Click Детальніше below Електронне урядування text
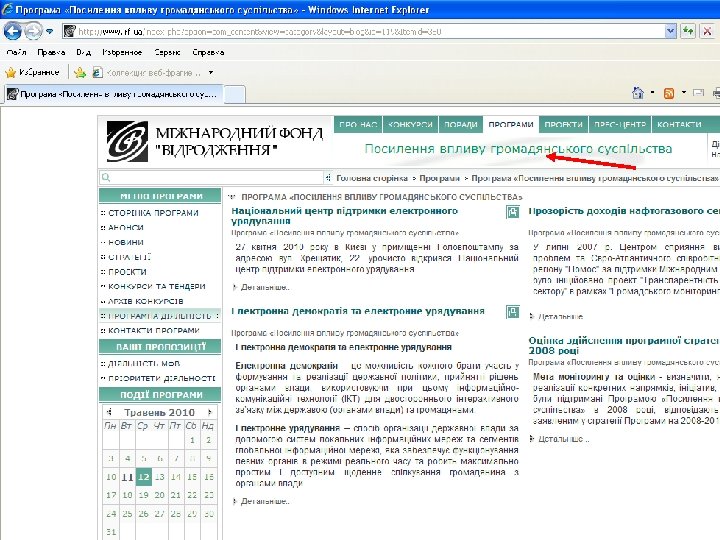 [x=265, y=501]
